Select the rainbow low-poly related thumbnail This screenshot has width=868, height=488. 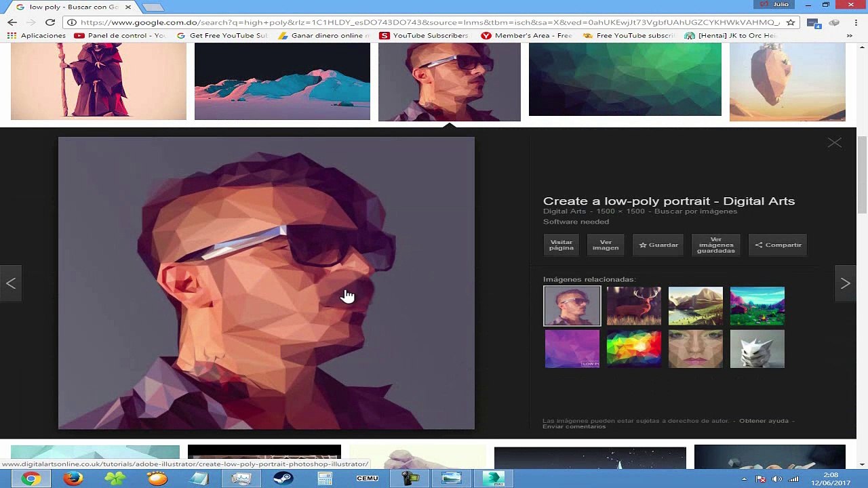pyautogui.click(x=633, y=349)
